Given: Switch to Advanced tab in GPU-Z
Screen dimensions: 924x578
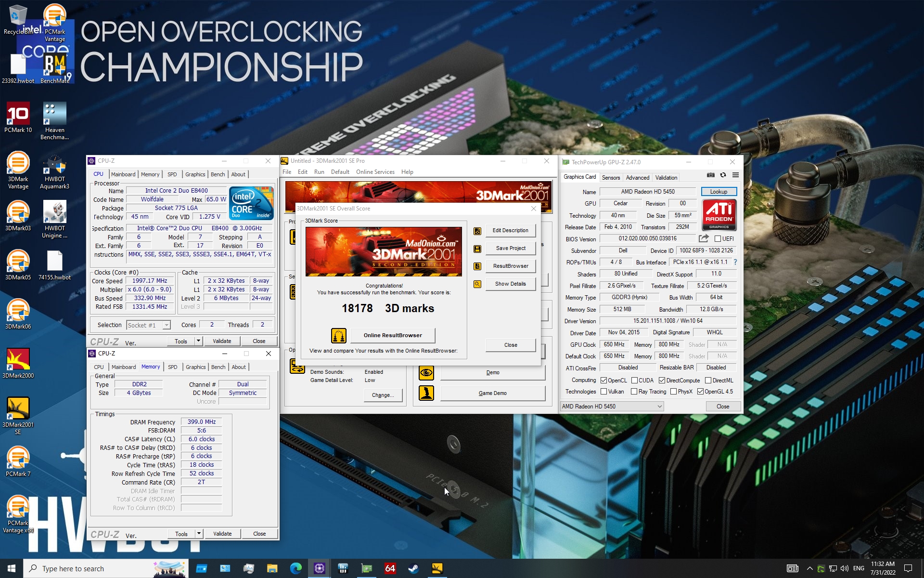Looking at the screenshot, I should tap(637, 178).
